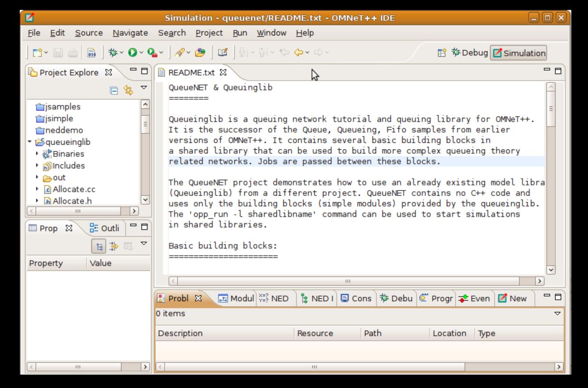This screenshot has height=388, width=588.
Task: Switch to the Progress tab
Action: pos(436,299)
